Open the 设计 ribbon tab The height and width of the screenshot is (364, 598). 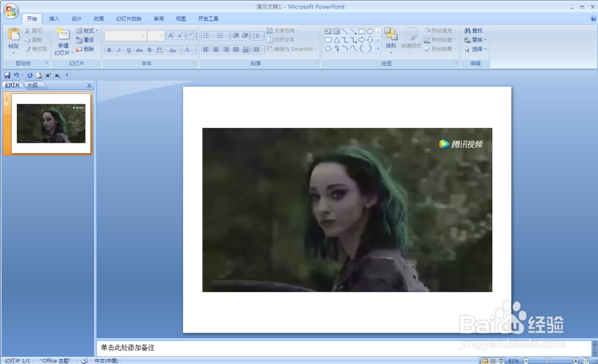77,19
